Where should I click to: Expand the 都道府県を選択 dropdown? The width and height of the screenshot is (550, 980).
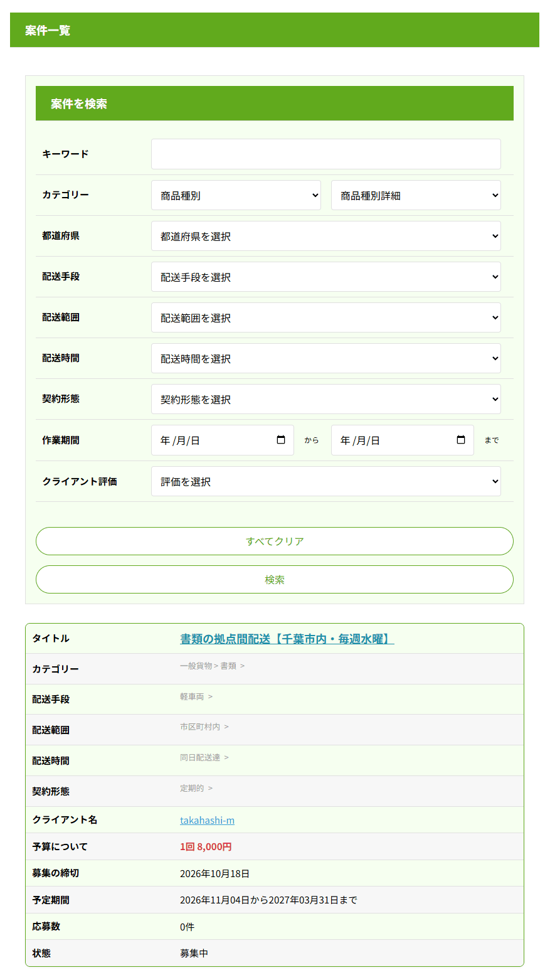[325, 236]
